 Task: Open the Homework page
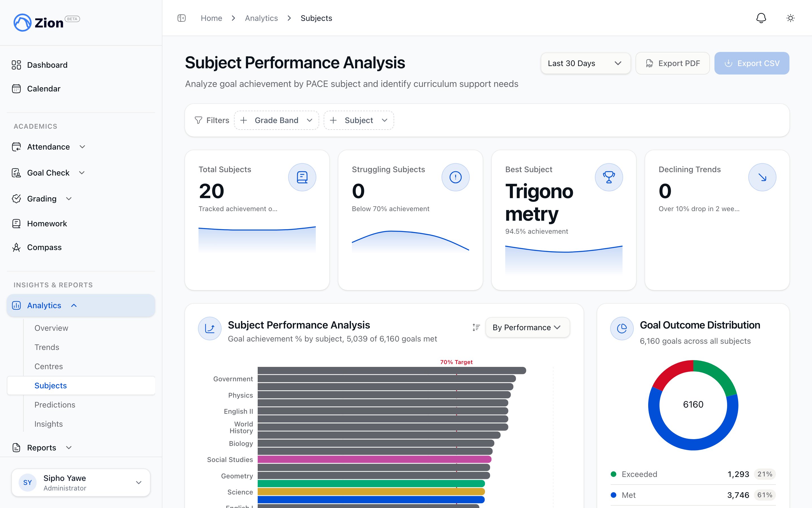click(x=81, y=224)
